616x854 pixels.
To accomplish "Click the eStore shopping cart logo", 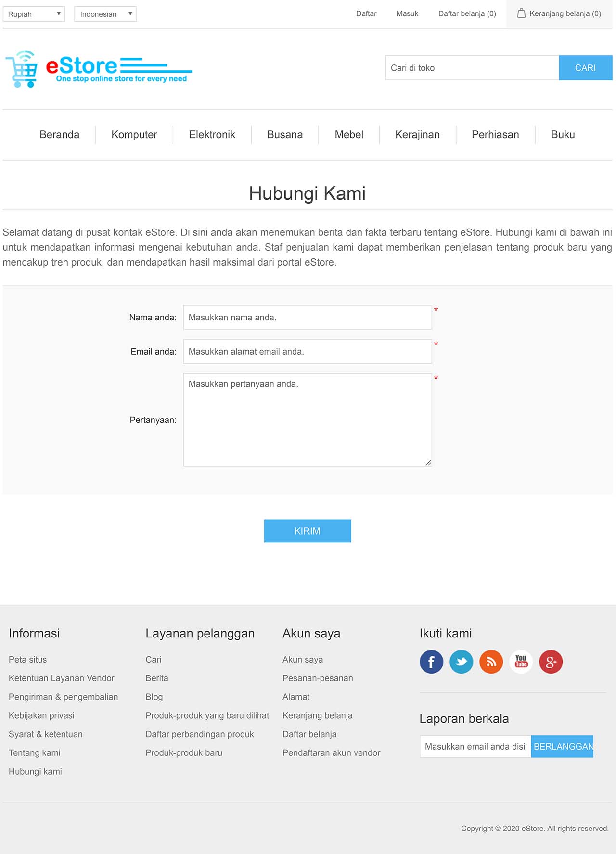I will (98, 69).
